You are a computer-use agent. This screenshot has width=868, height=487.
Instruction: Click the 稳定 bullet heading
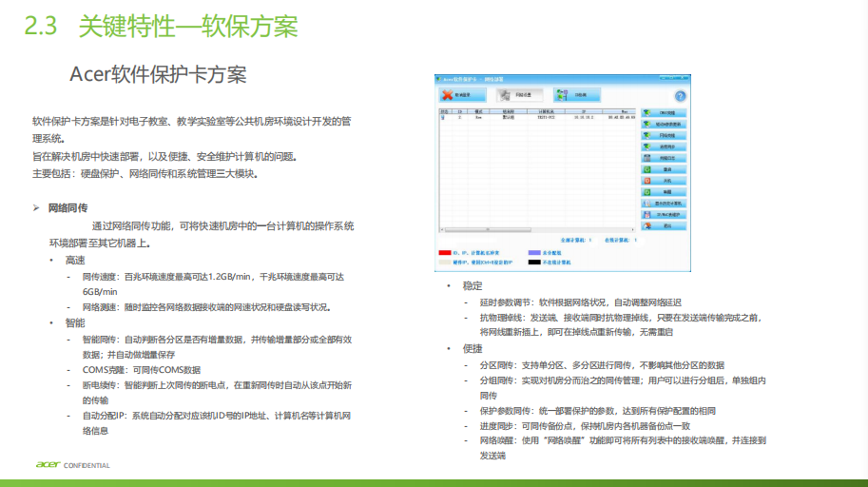473,286
